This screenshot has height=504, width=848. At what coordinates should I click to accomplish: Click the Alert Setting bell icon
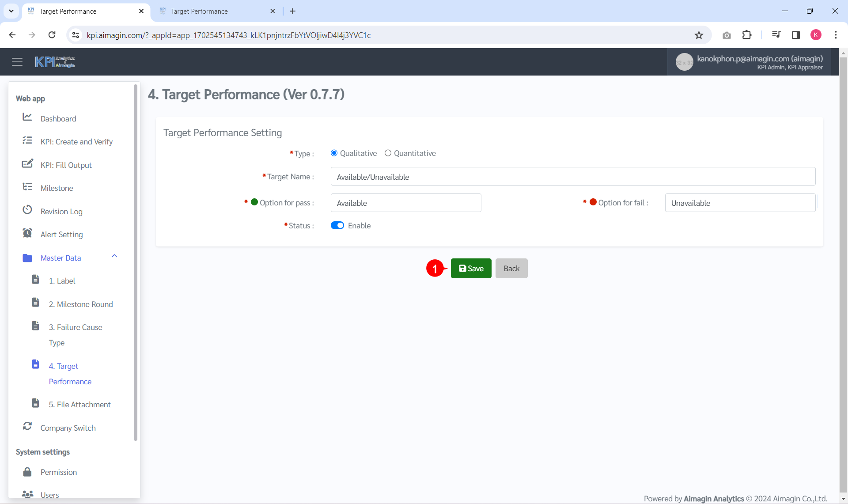pyautogui.click(x=27, y=233)
